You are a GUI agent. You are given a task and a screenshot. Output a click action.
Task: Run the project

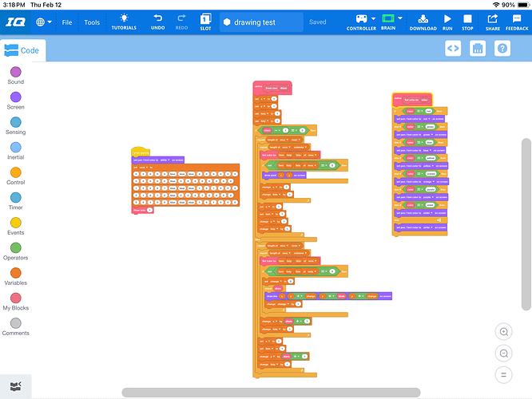click(447, 22)
